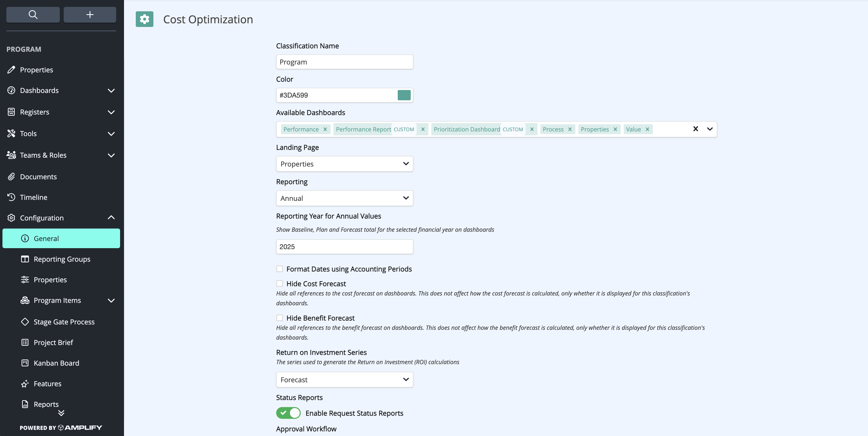Screen dimensions: 868x436
Task: Tick the Hide Cost Forecast checkbox
Action: coord(279,283)
